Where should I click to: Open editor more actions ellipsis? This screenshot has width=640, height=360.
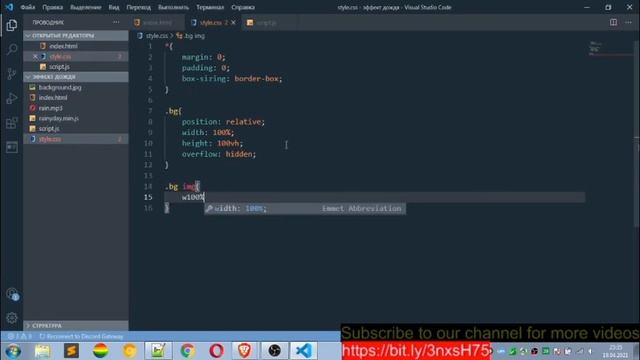pyautogui.click(x=628, y=22)
